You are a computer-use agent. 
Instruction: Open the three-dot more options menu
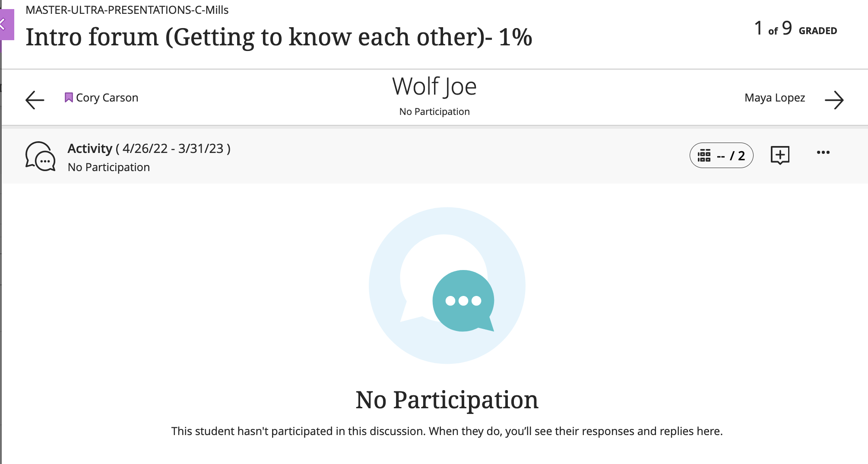click(823, 153)
